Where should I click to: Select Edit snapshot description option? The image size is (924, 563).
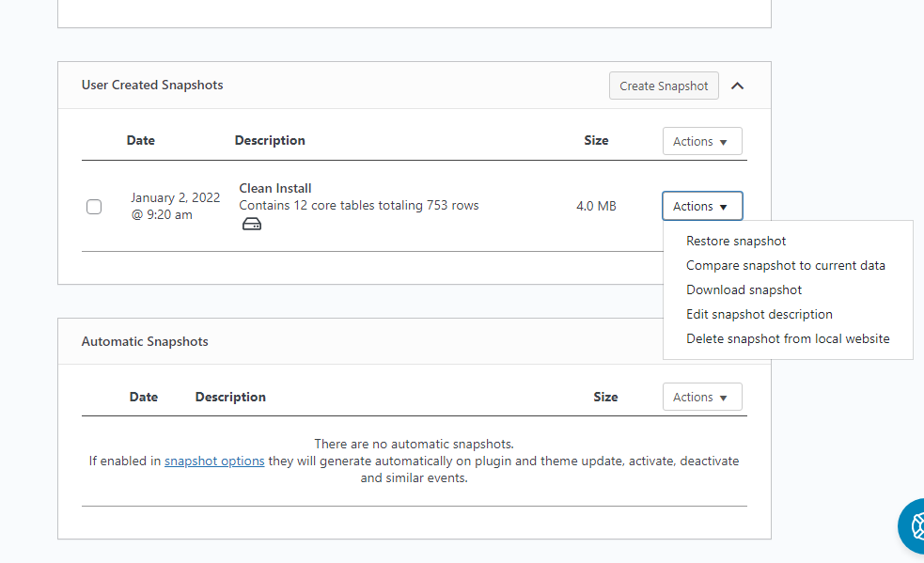point(759,314)
